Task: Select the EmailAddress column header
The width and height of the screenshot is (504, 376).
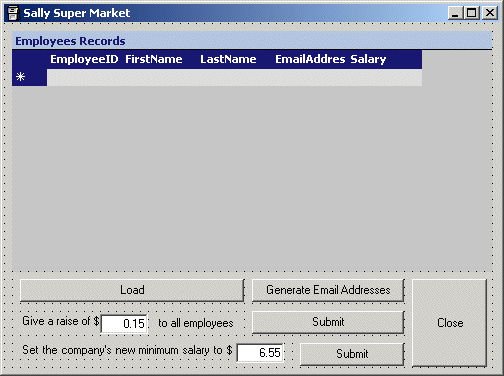Action: click(x=310, y=59)
